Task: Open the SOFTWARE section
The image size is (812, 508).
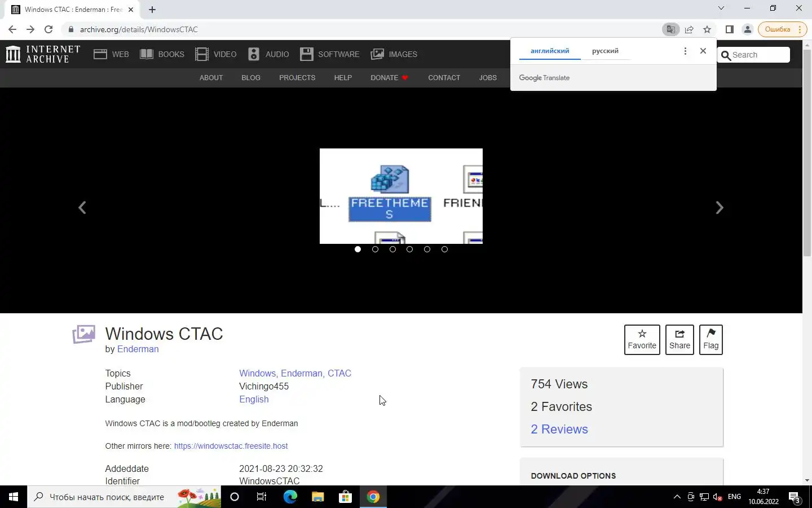Action: tap(330, 54)
